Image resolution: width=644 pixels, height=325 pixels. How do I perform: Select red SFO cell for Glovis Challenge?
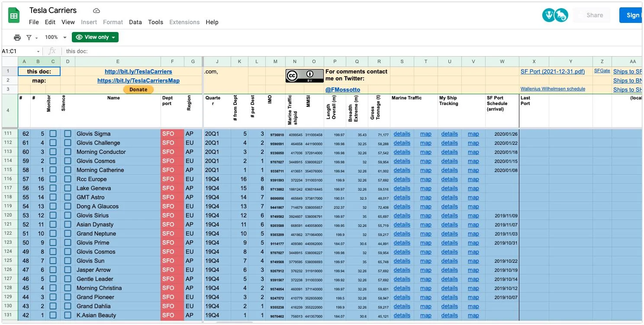click(x=172, y=143)
